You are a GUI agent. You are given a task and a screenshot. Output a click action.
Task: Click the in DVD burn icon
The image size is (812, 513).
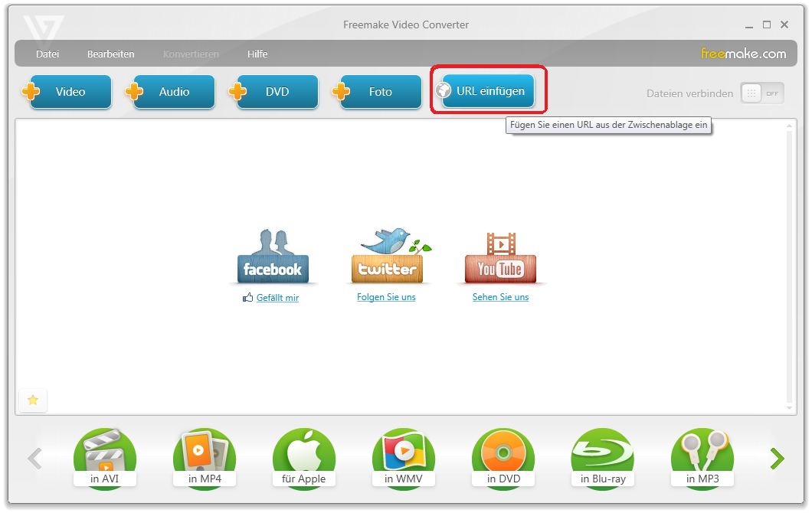click(503, 459)
